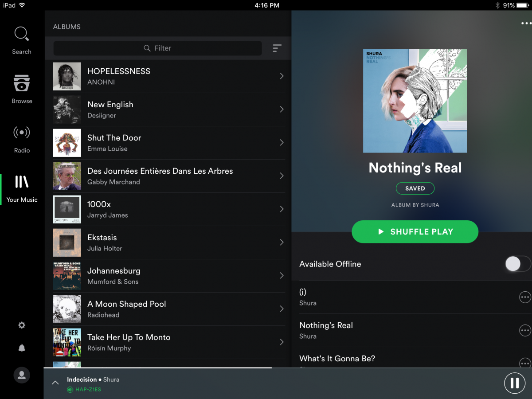Open the user profile avatar icon
532x399 pixels.
[22, 375]
